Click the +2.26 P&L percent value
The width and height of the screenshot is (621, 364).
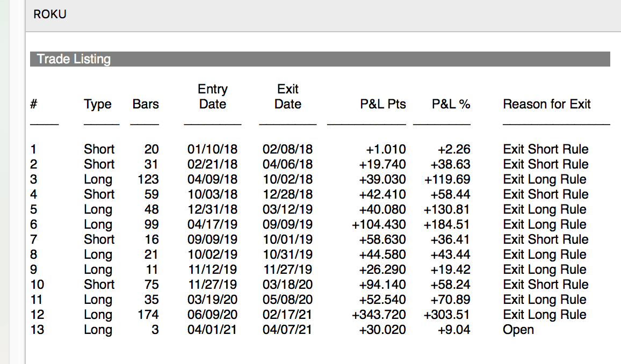pos(454,149)
